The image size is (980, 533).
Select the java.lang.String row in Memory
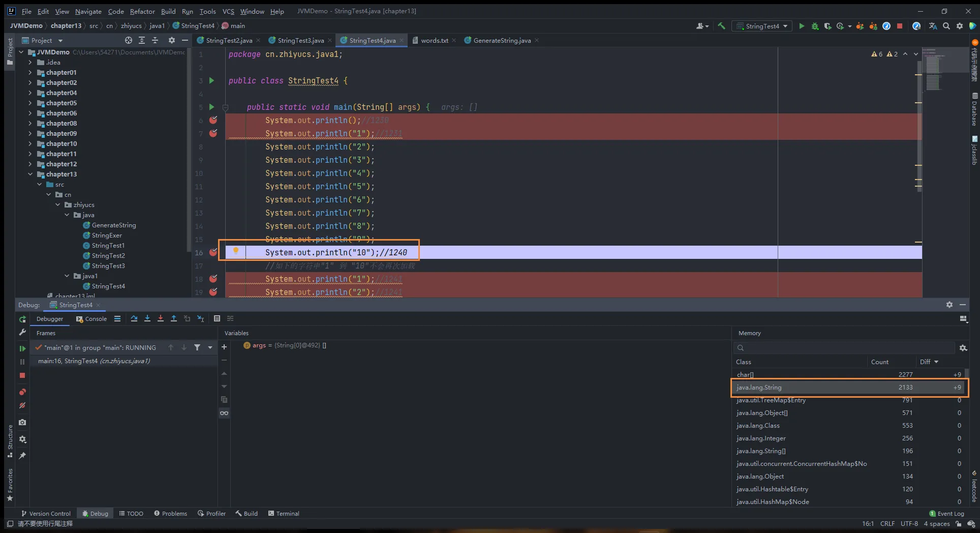849,387
